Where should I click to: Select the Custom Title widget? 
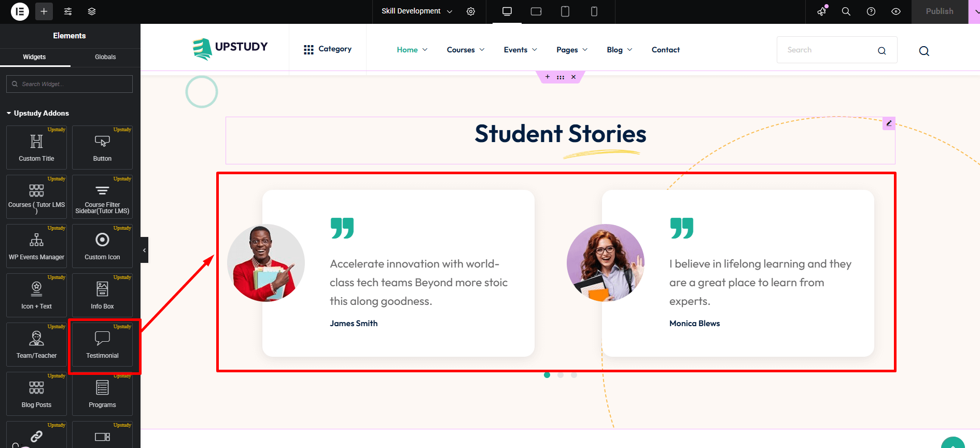pyautogui.click(x=36, y=147)
